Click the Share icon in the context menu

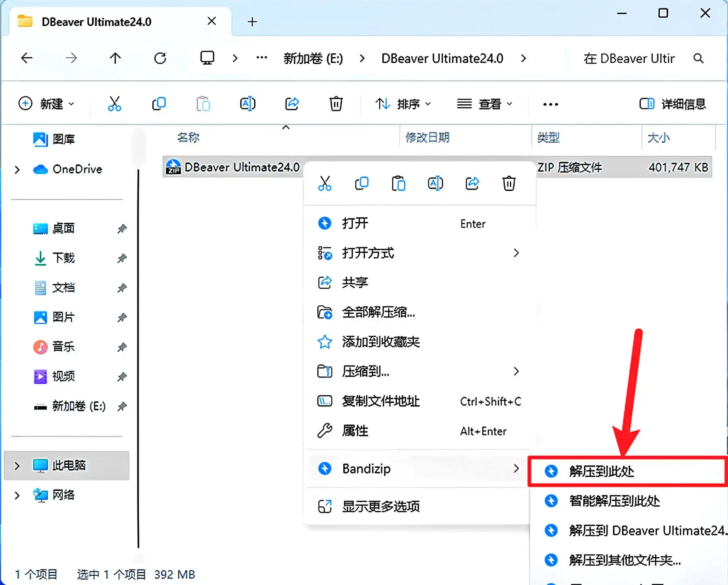click(472, 184)
